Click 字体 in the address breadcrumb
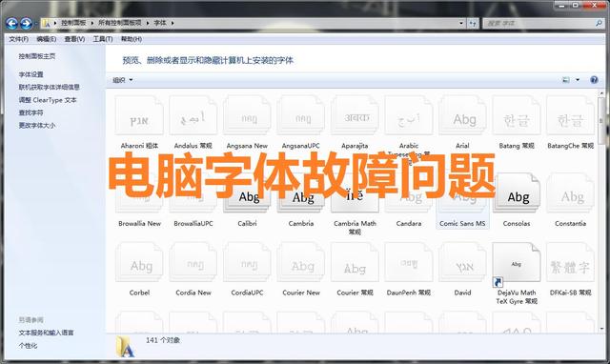The image size is (610, 364). coord(160,23)
